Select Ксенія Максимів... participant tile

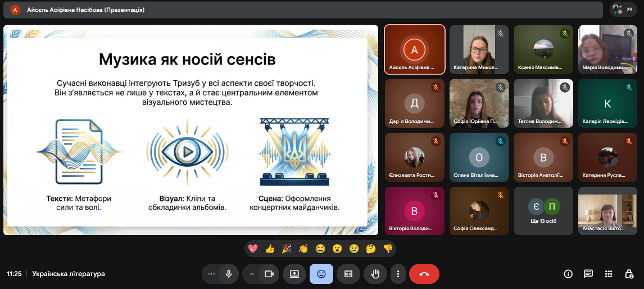point(543,49)
